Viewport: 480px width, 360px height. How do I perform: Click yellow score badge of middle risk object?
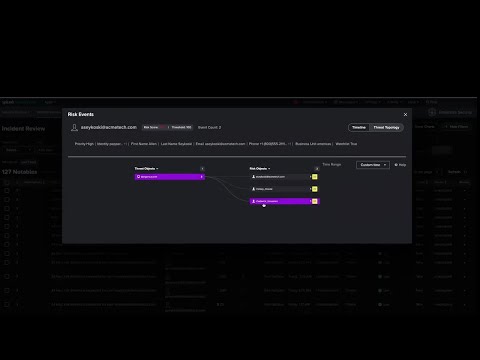point(315,189)
